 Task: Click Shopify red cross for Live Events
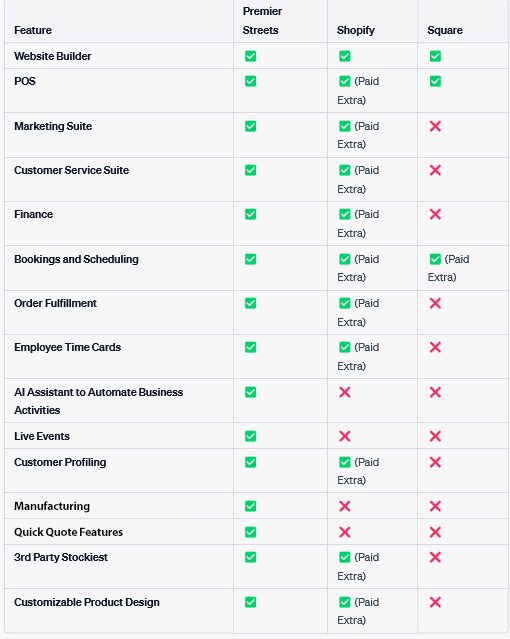344,436
